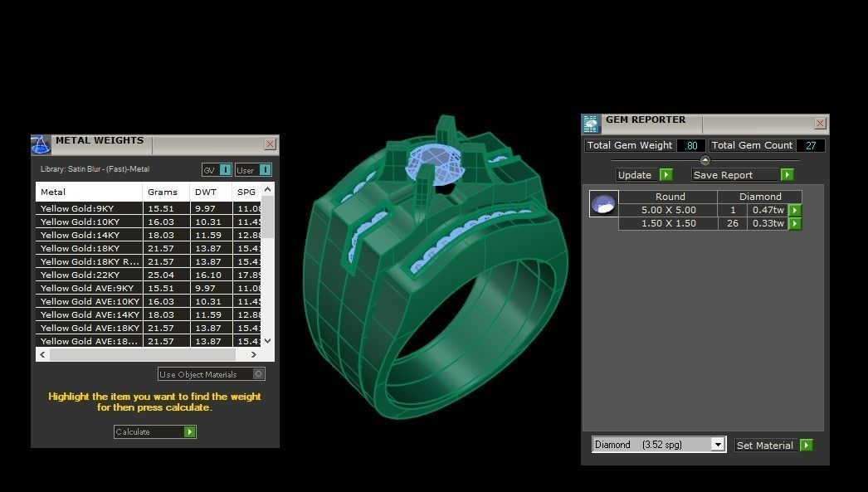Click the metal list right scroll arrow
This screenshot has width=868, height=492.
[254, 355]
